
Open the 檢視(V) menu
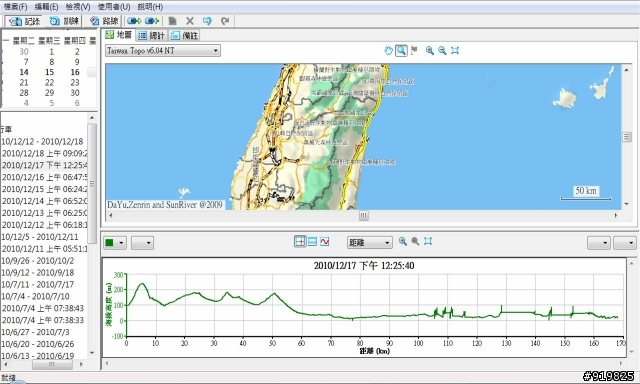coord(78,7)
